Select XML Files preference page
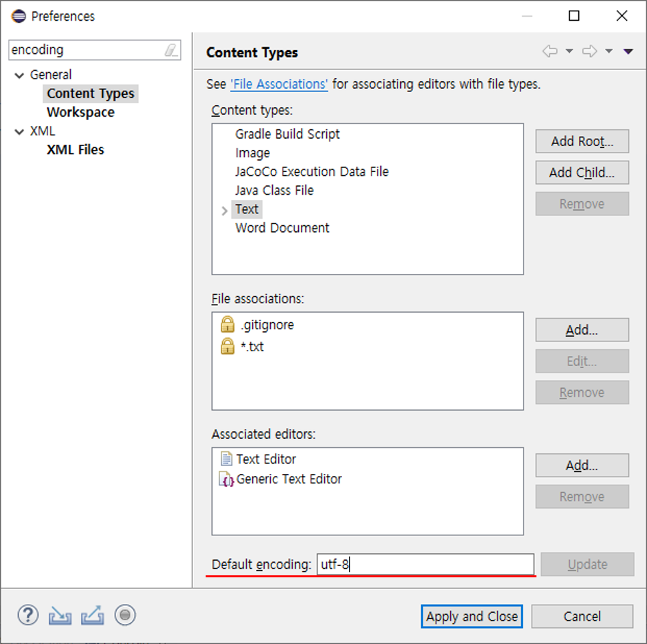 (x=75, y=150)
